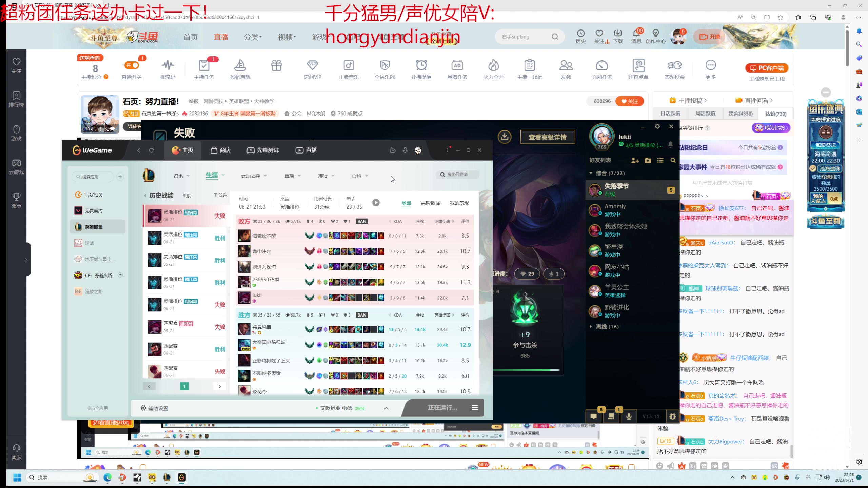Open 正版音乐 music icon
This screenshot has width=868, height=488.
(349, 69)
